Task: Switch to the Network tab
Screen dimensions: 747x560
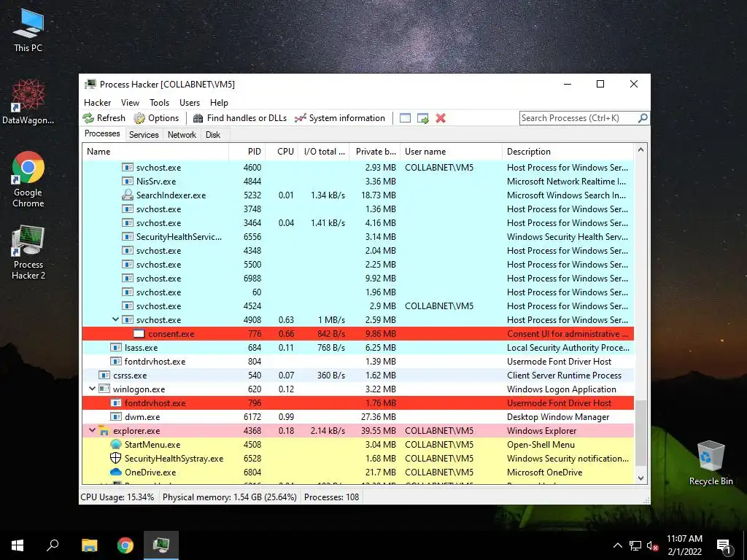Action: pyautogui.click(x=182, y=135)
